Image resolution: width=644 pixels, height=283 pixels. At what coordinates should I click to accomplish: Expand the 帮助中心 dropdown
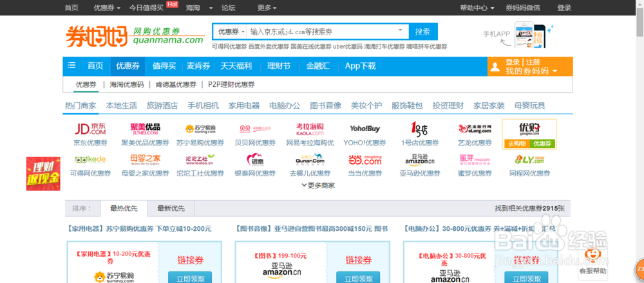477,8
